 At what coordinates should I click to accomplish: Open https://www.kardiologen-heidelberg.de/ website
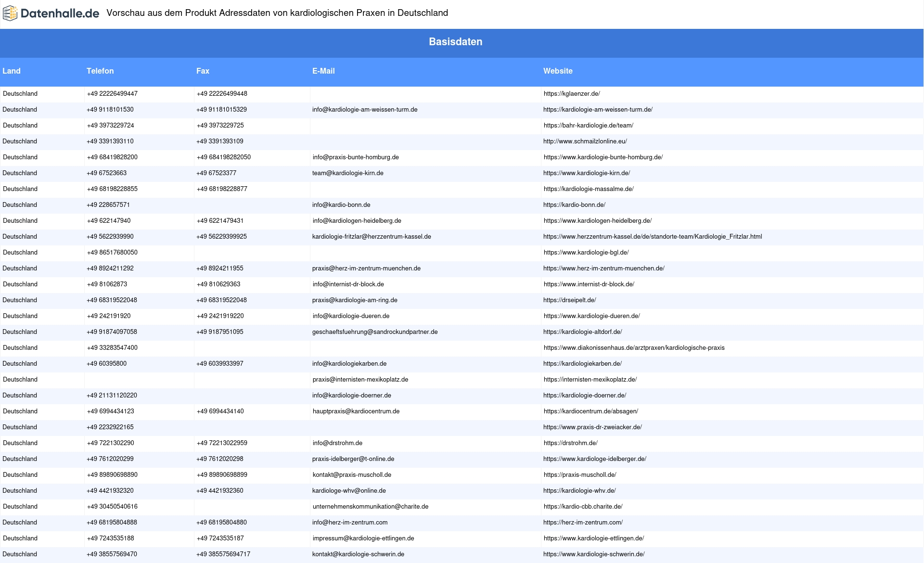click(598, 221)
